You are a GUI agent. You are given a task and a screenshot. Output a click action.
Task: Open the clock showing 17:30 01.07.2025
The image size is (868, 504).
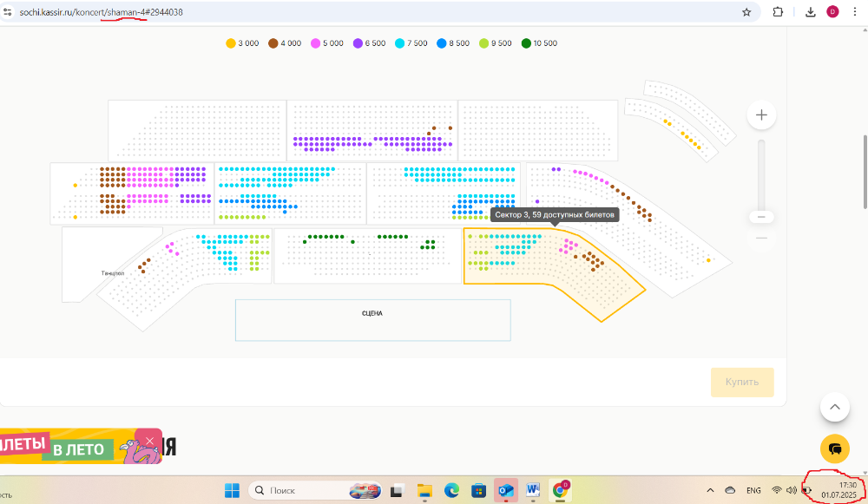tap(838, 490)
